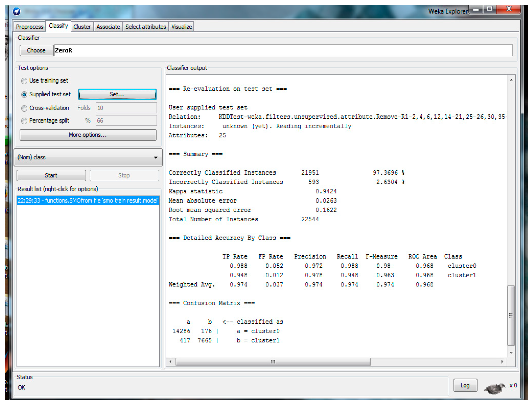The image size is (532, 404).
Task: Open the Select attributes tab
Action: (145, 27)
